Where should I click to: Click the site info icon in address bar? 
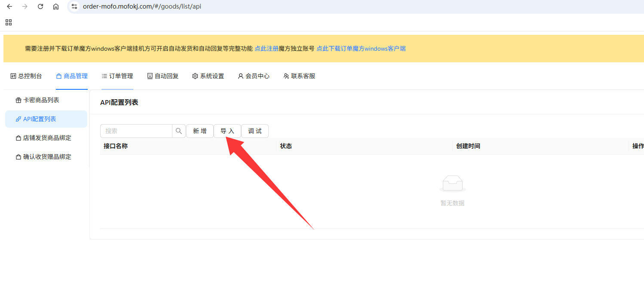(x=74, y=6)
